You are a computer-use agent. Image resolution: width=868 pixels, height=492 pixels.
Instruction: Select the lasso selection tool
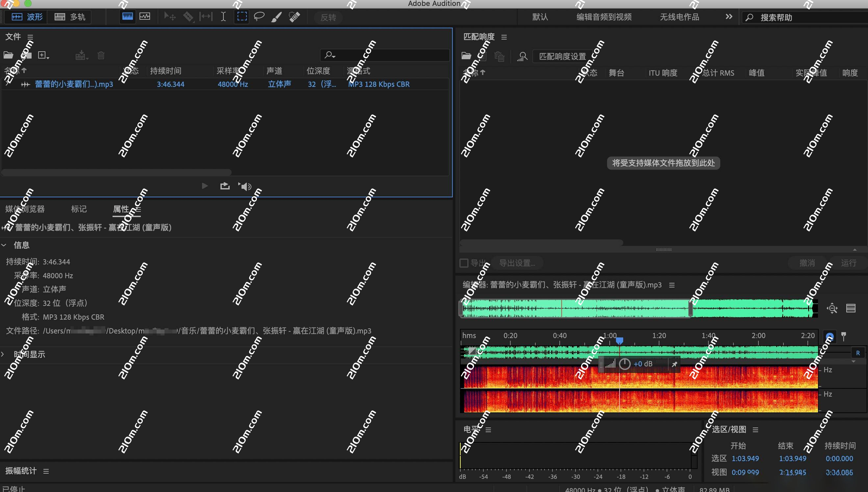(259, 16)
